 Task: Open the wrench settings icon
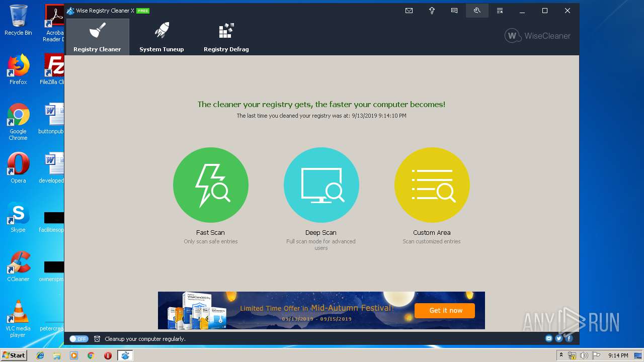tap(477, 11)
